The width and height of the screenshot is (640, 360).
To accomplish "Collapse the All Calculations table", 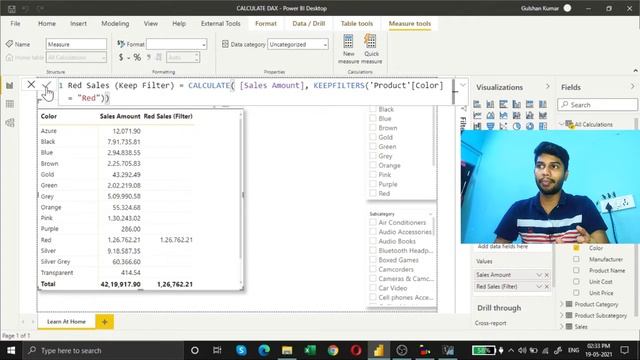I will 562,124.
